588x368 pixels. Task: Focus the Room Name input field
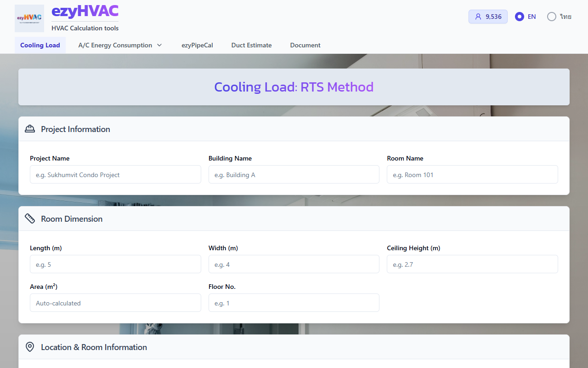coord(472,174)
